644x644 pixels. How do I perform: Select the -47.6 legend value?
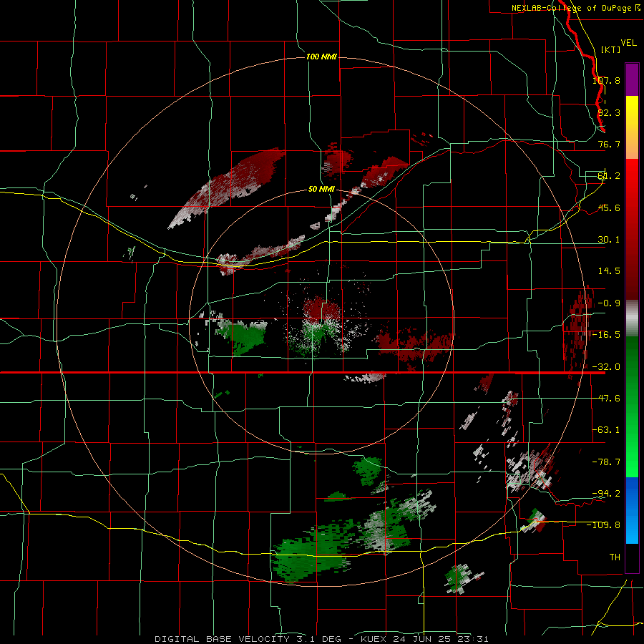tap(606, 399)
